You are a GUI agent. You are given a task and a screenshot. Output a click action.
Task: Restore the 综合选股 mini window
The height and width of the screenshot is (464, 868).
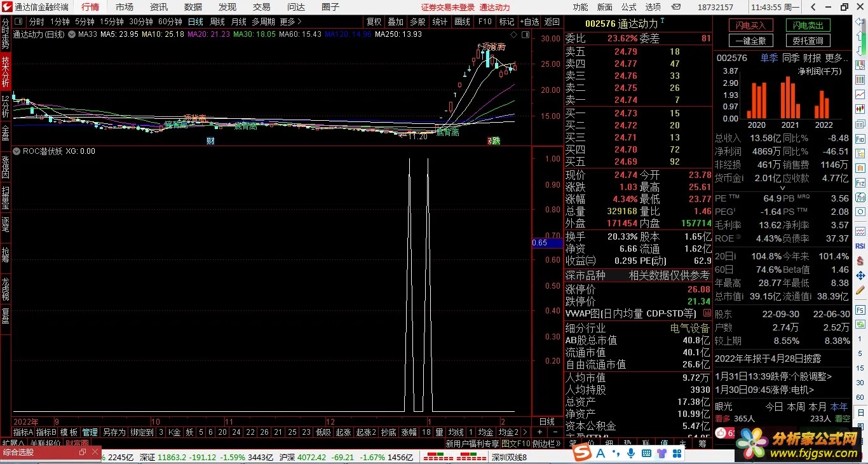click(82, 453)
